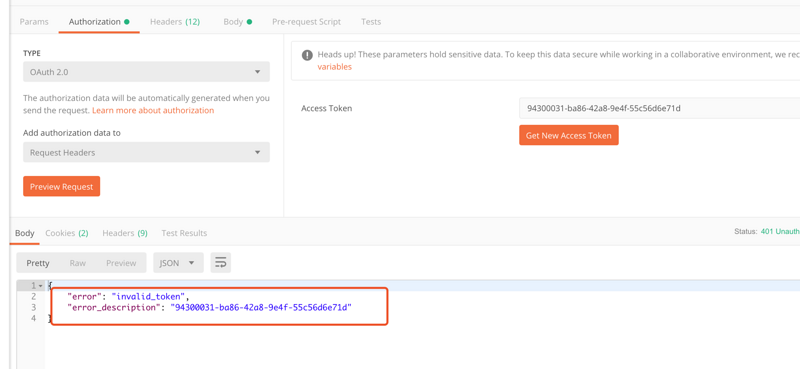Screen dimensions: 800x369
Task: Click the Heads up warning info icon
Action: (307, 55)
